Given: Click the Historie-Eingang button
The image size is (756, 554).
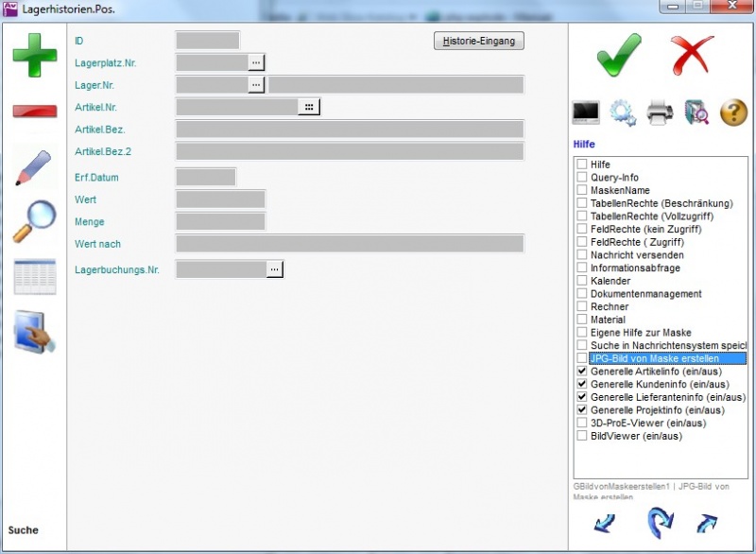Looking at the screenshot, I should tap(478, 42).
